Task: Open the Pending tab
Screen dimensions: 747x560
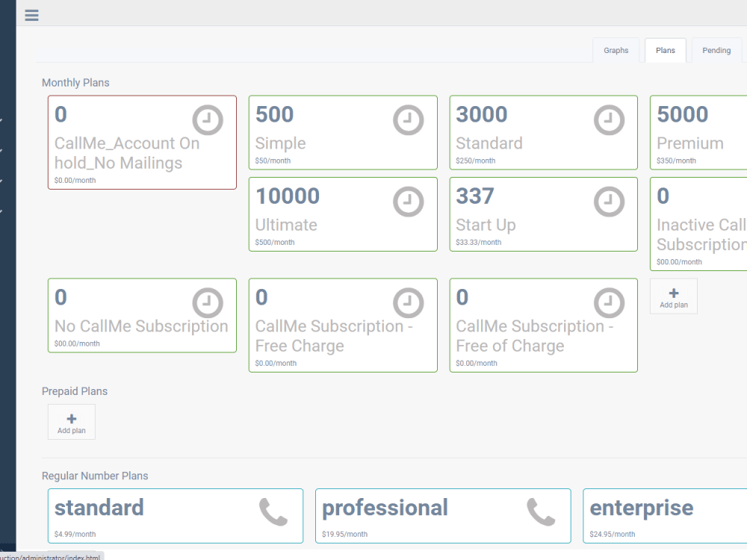Action: point(716,50)
